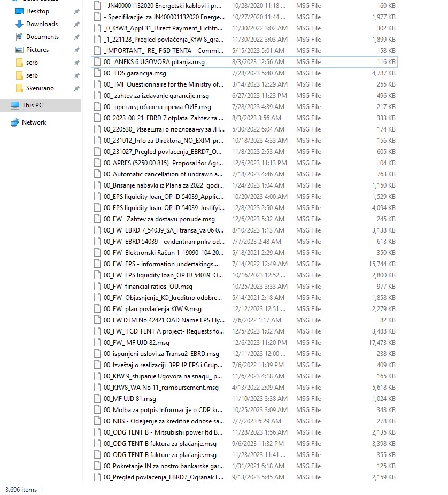Click file icon of 00_MF UJD 81.msg

click(x=97, y=399)
